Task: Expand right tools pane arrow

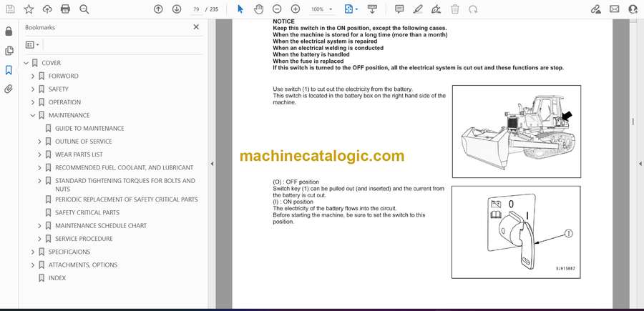Action: click(x=640, y=164)
